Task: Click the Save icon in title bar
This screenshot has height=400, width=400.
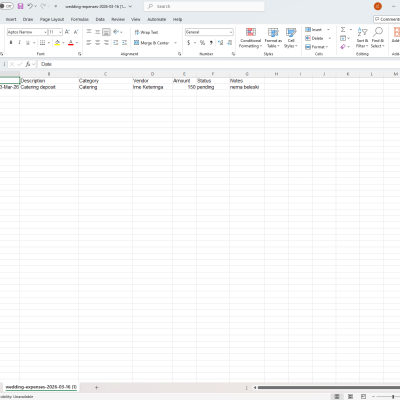Action: [x=20, y=6]
